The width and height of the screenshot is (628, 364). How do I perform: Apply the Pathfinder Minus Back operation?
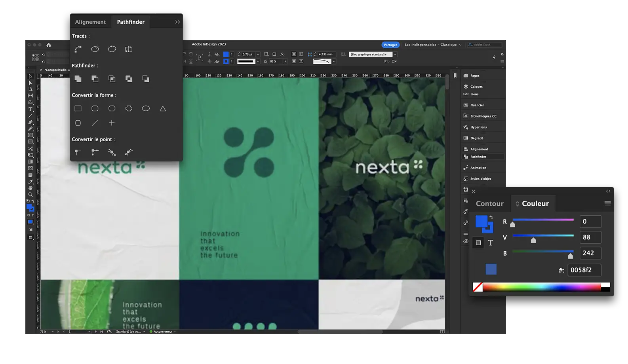[x=146, y=79]
